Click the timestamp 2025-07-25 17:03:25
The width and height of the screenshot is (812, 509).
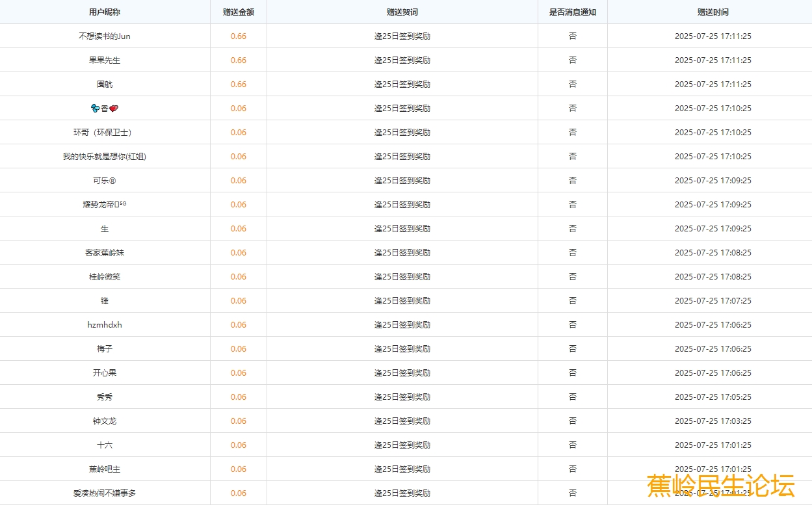(713, 421)
